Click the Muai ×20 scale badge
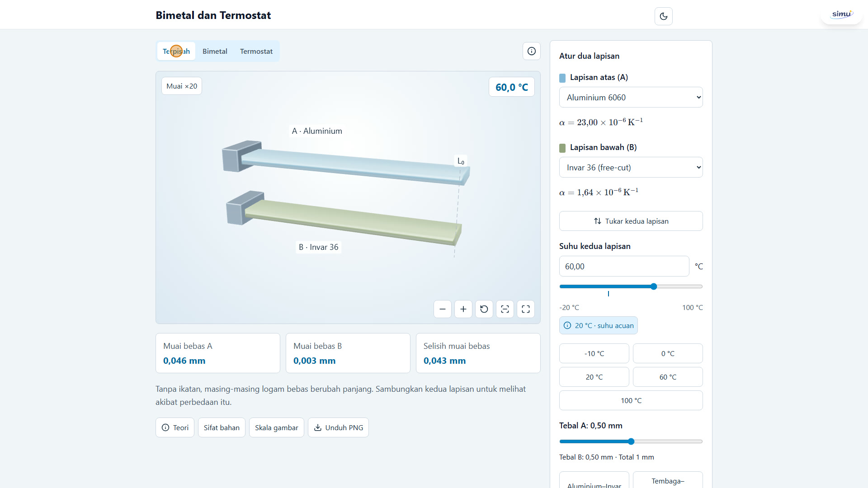 (182, 86)
